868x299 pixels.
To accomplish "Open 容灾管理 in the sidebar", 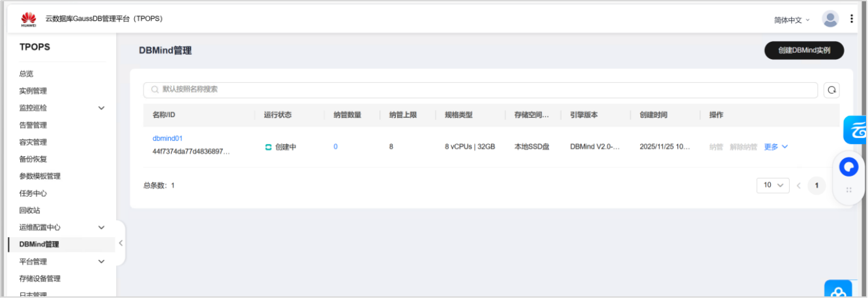I will tap(33, 142).
